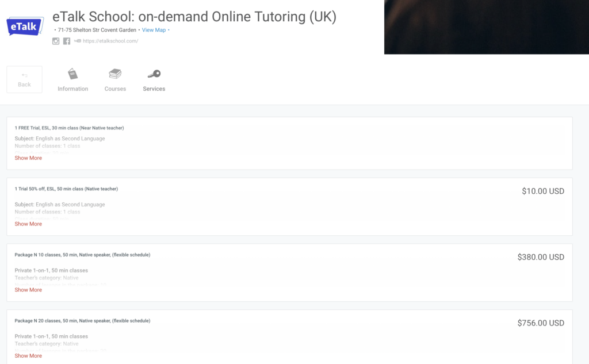
Task: Click the eTalk School page title
Action: click(194, 17)
